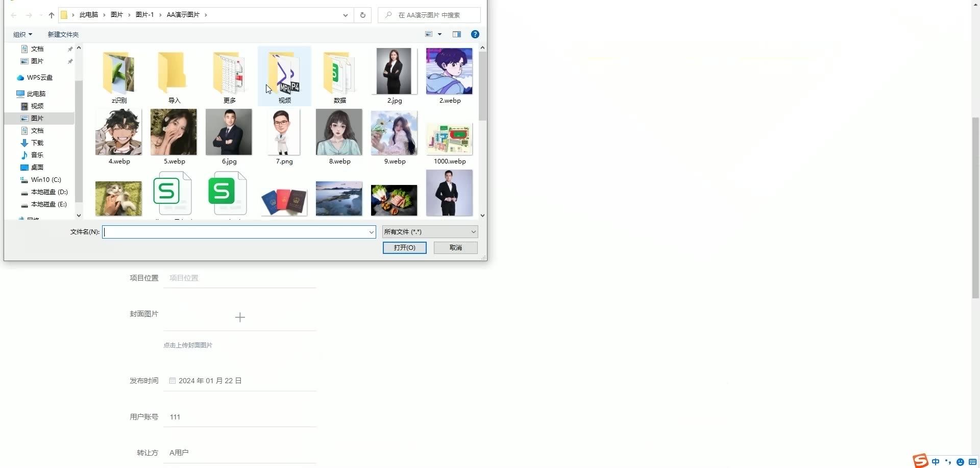980x468 pixels.
Task: Select the first WPS spreadsheet file icon
Action: pyautogui.click(x=173, y=193)
